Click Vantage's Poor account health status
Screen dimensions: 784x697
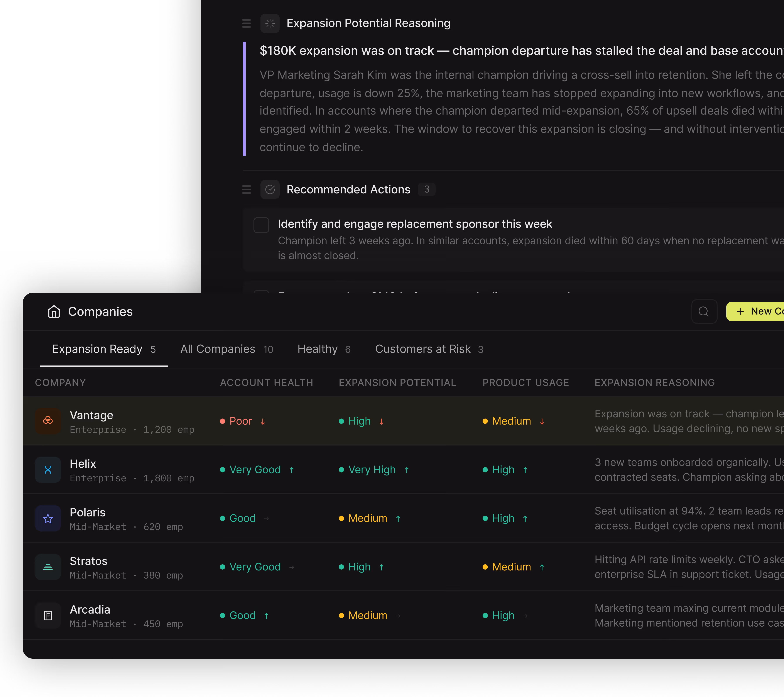tap(240, 421)
